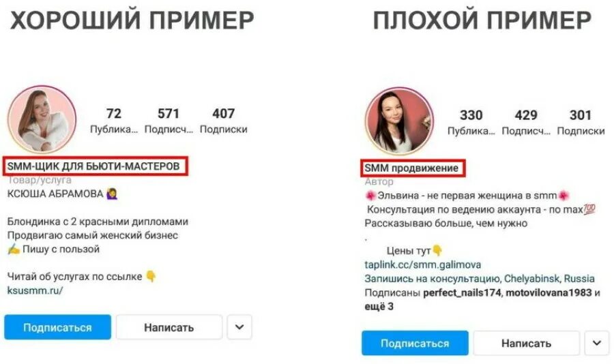Screen dimensions: 614x364
Task: Open perfect_nails174 mutual follower profile
Action: (x=462, y=292)
